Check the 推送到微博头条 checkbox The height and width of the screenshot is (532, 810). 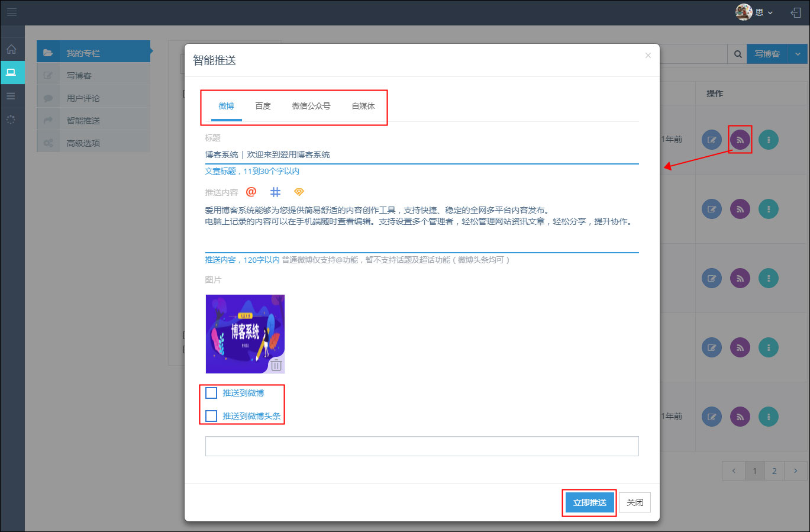pyautogui.click(x=211, y=416)
